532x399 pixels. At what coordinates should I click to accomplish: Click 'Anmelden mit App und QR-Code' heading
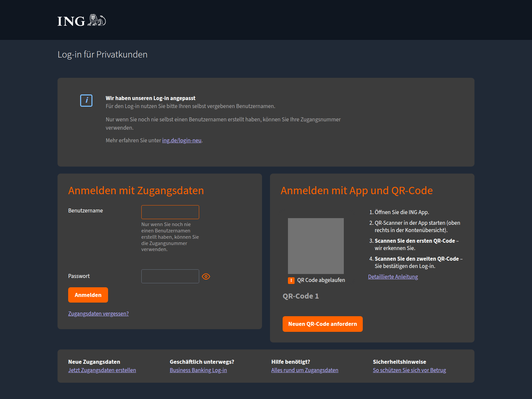tap(357, 191)
